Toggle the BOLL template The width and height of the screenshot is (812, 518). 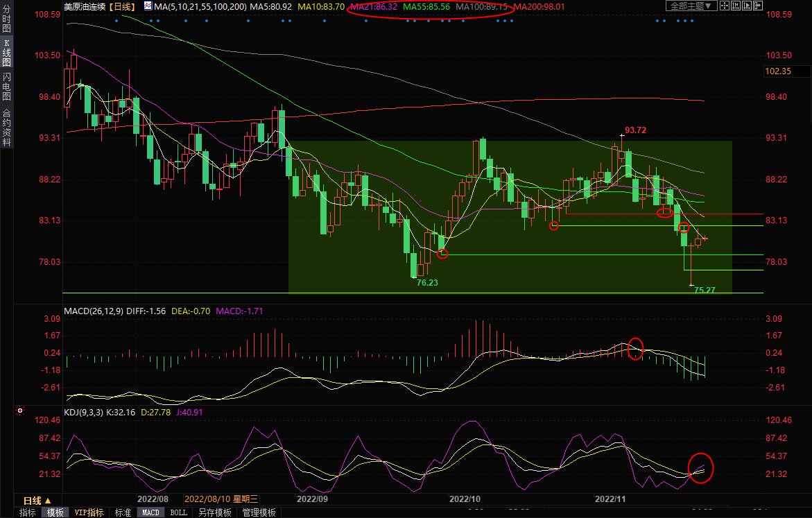coord(178,512)
